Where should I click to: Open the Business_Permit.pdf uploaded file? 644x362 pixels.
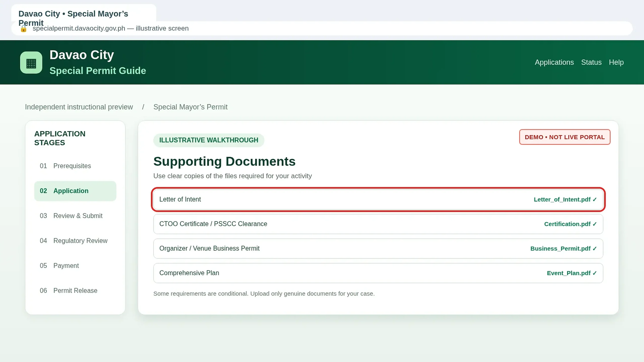[563, 249]
